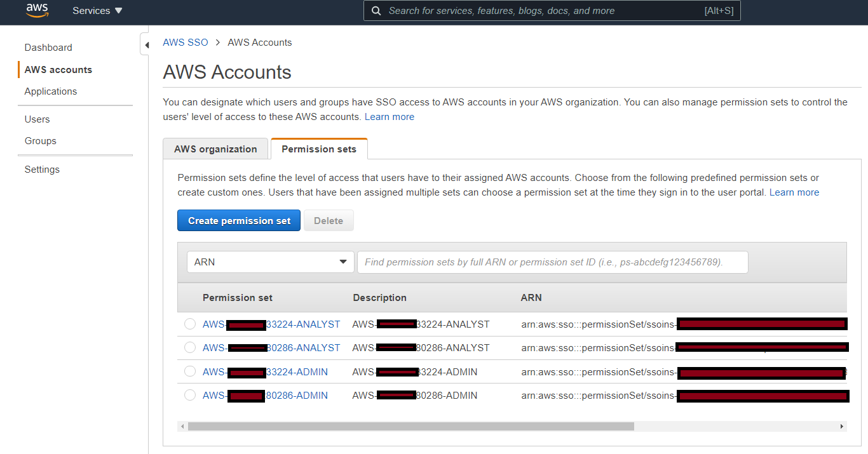Click the Description column header
868x454 pixels.
click(x=379, y=298)
